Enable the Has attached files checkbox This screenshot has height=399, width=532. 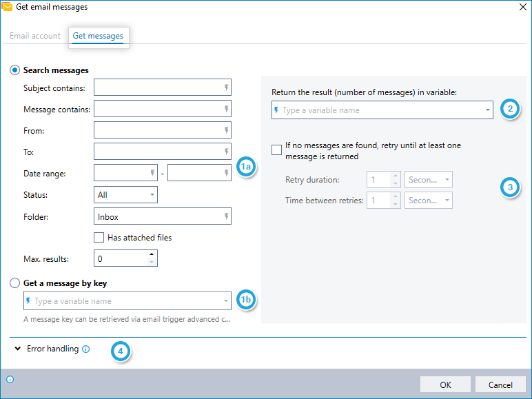point(99,238)
